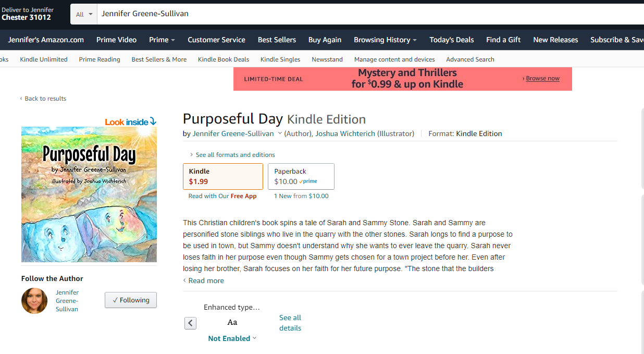Open Kindle Book Deals tab
This screenshot has height=354, width=644.
point(224,59)
